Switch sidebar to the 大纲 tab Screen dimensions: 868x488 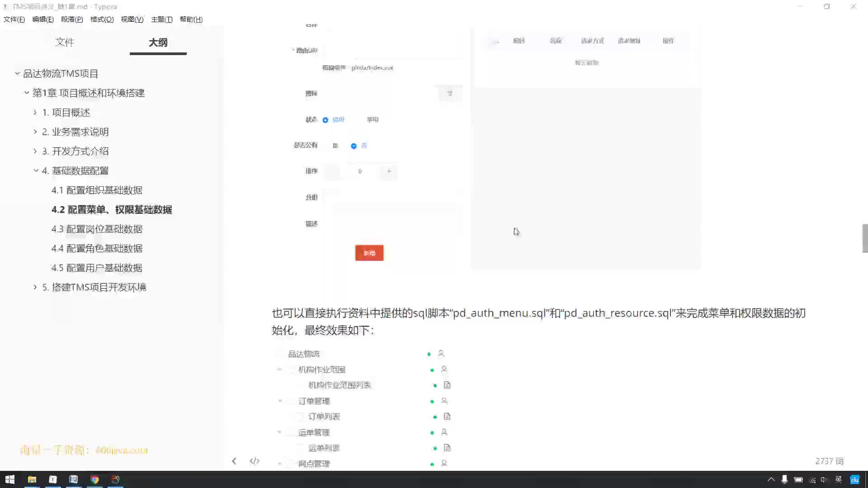point(158,42)
